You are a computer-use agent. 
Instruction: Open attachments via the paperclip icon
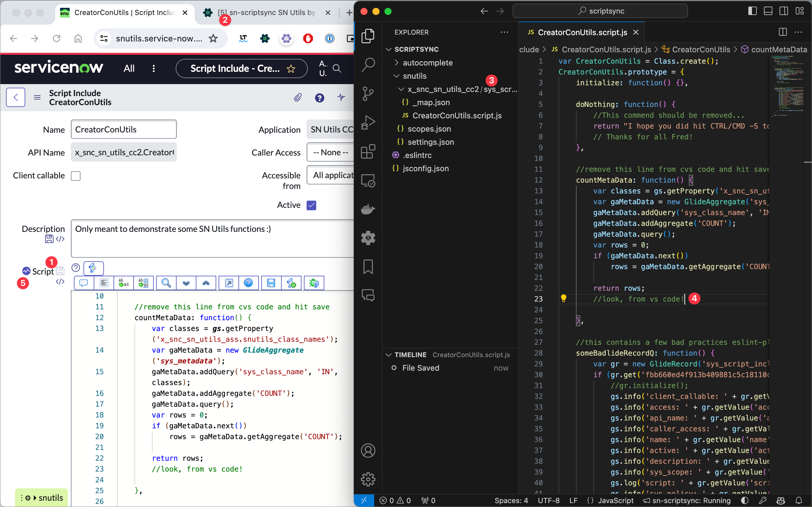pyautogui.click(x=298, y=98)
